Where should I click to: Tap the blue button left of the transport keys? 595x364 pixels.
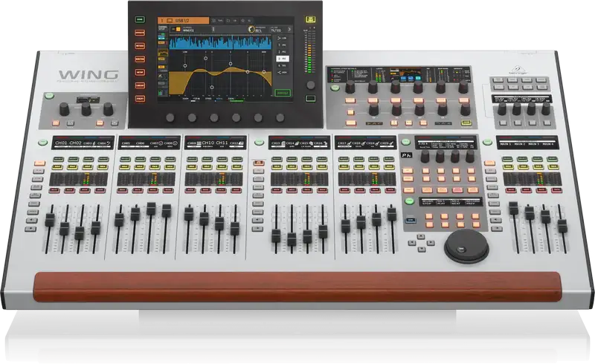(411, 220)
